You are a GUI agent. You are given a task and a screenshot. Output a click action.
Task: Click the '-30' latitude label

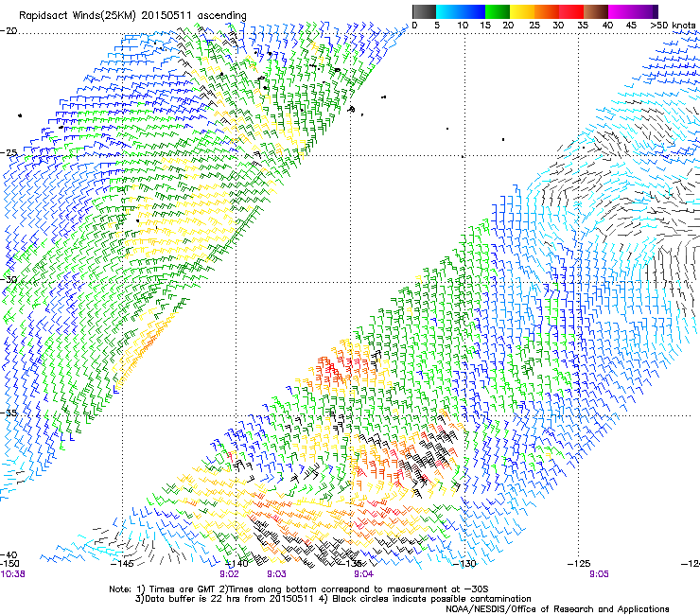tap(9, 279)
